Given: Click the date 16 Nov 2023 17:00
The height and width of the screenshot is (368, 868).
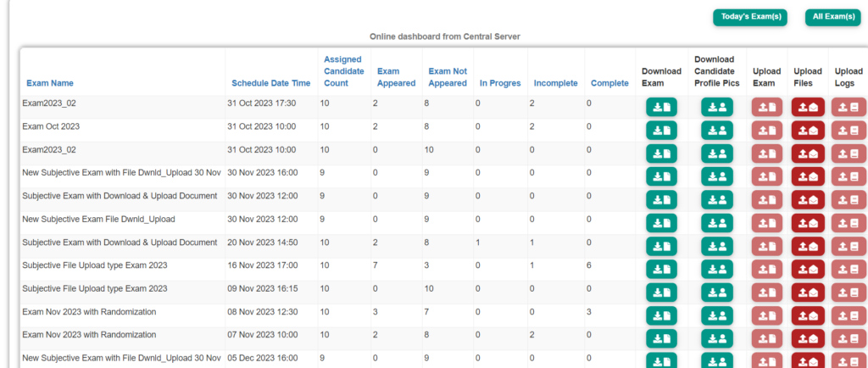Looking at the screenshot, I should [x=263, y=265].
